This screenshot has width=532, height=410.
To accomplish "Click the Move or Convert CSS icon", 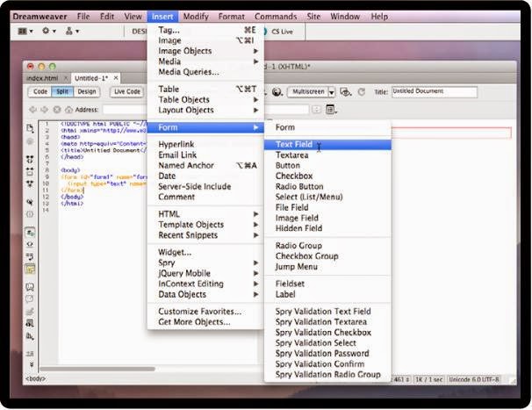I will tap(30, 336).
